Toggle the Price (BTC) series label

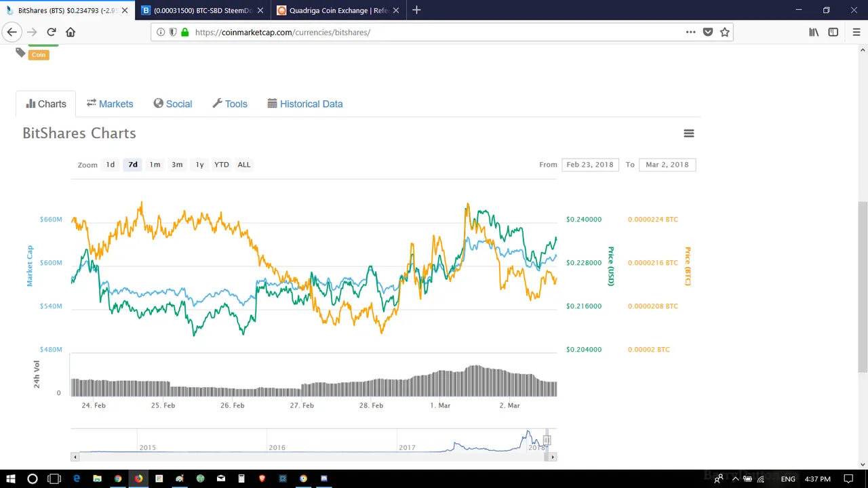pyautogui.click(x=687, y=266)
